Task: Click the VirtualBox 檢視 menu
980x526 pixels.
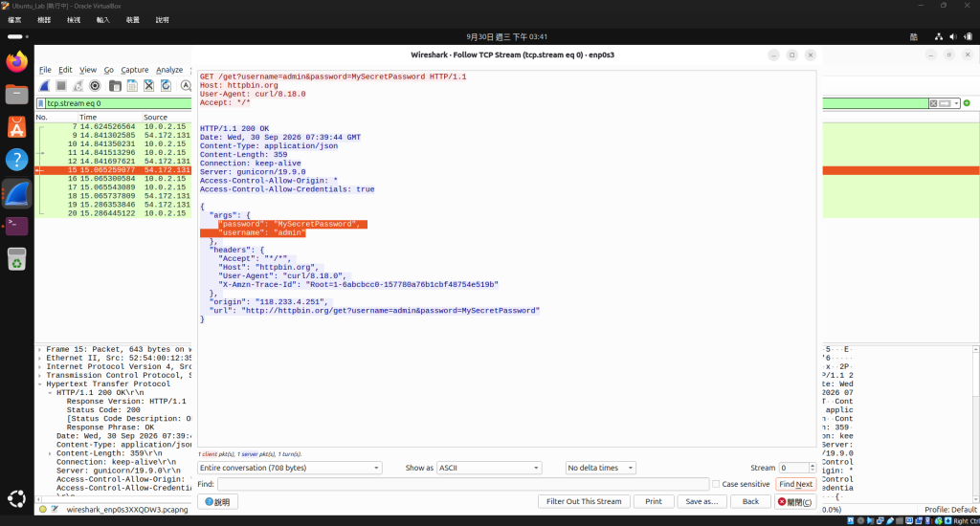Action: click(74, 20)
